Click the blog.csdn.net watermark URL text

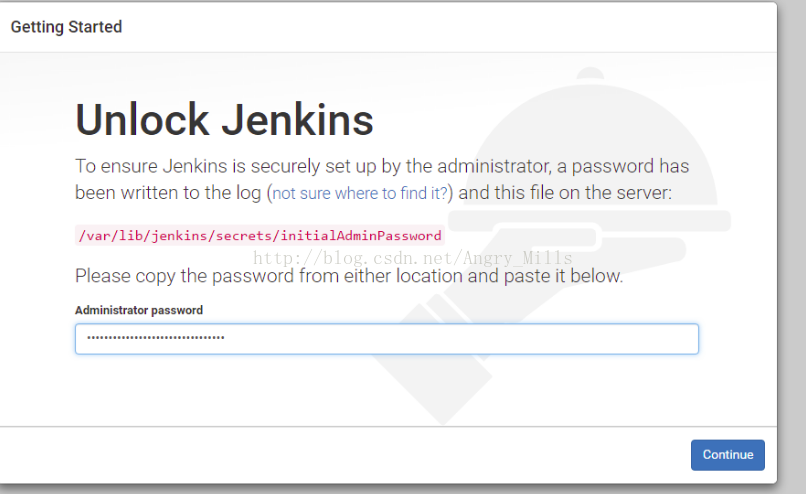point(413,258)
